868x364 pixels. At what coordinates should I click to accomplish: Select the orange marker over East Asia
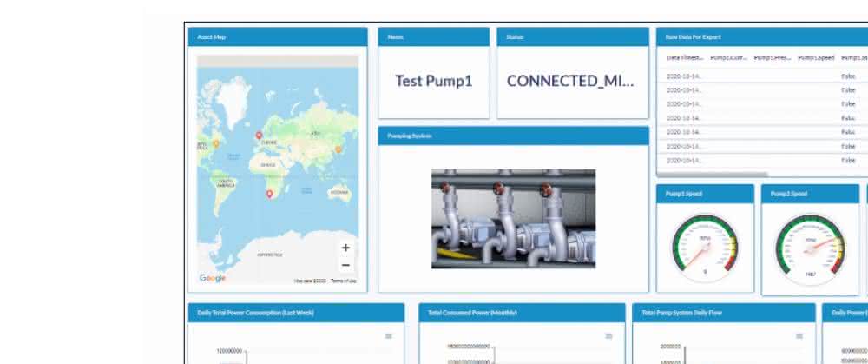[339, 149]
